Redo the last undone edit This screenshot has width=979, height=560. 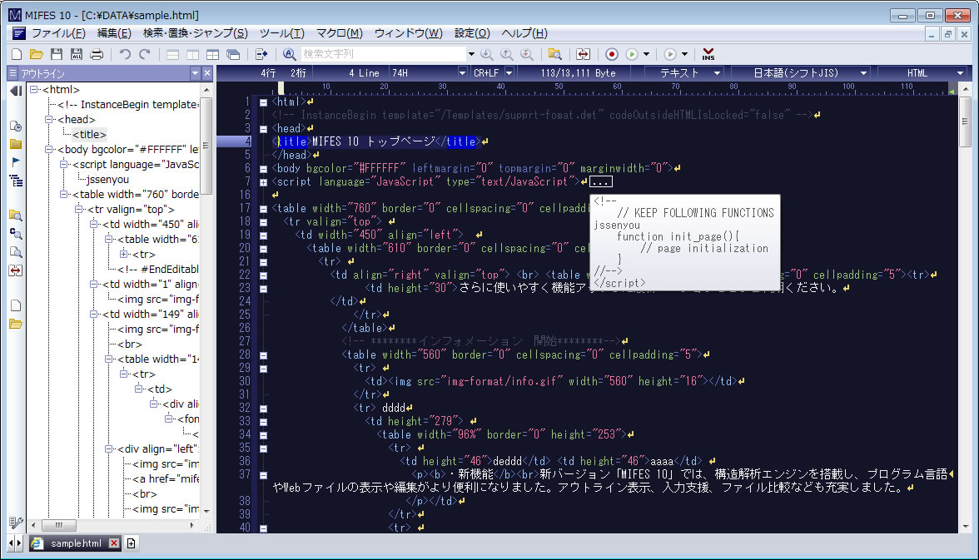(x=145, y=54)
